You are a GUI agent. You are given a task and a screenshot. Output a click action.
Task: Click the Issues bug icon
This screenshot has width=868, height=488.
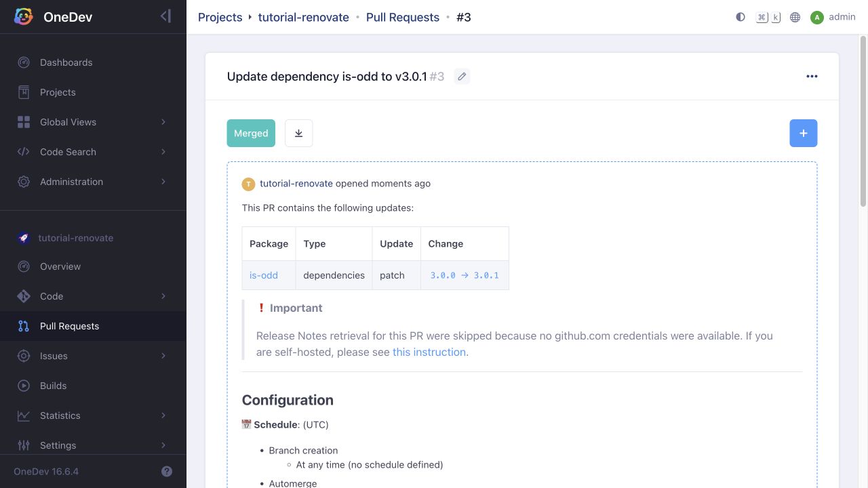pyautogui.click(x=24, y=356)
